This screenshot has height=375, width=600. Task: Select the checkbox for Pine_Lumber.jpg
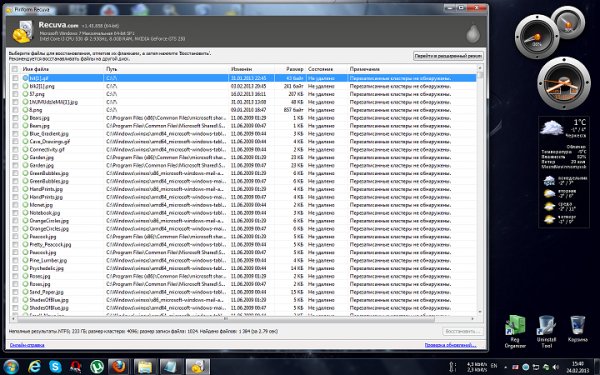pyautogui.click(x=15, y=260)
